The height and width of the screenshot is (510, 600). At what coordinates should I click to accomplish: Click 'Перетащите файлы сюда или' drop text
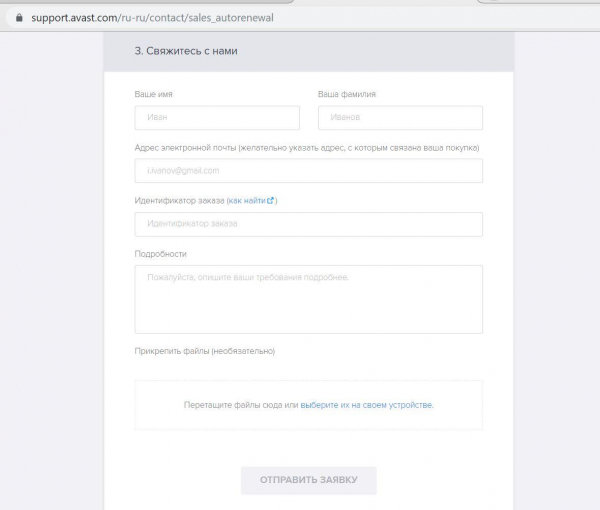pyautogui.click(x=240, y=405)
